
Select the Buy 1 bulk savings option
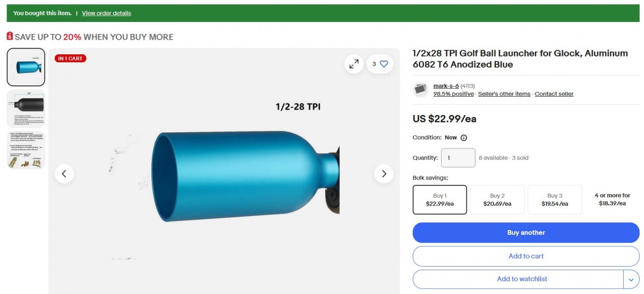(x=440, y=200)
